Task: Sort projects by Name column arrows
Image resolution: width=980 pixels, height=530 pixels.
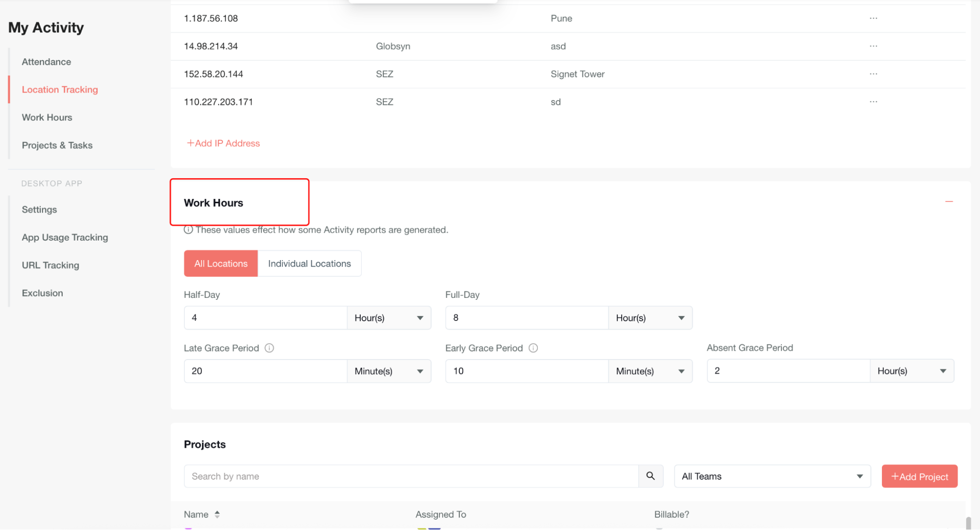Action: click(x=217, y=514)
